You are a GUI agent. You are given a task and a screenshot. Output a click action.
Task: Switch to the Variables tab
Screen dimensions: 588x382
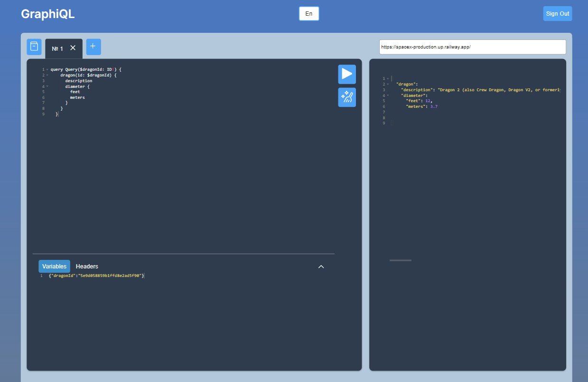pyautogui.click(x=55, y=267)
